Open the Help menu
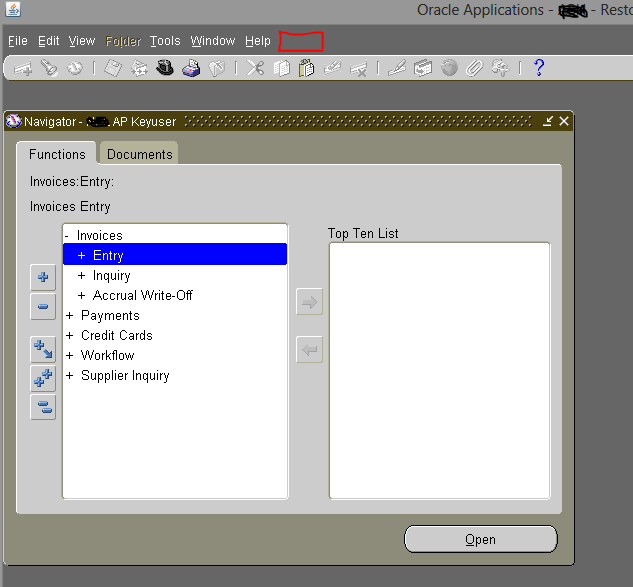The height and width of the screenshot is (587, 633). click(x=258, y=41)
